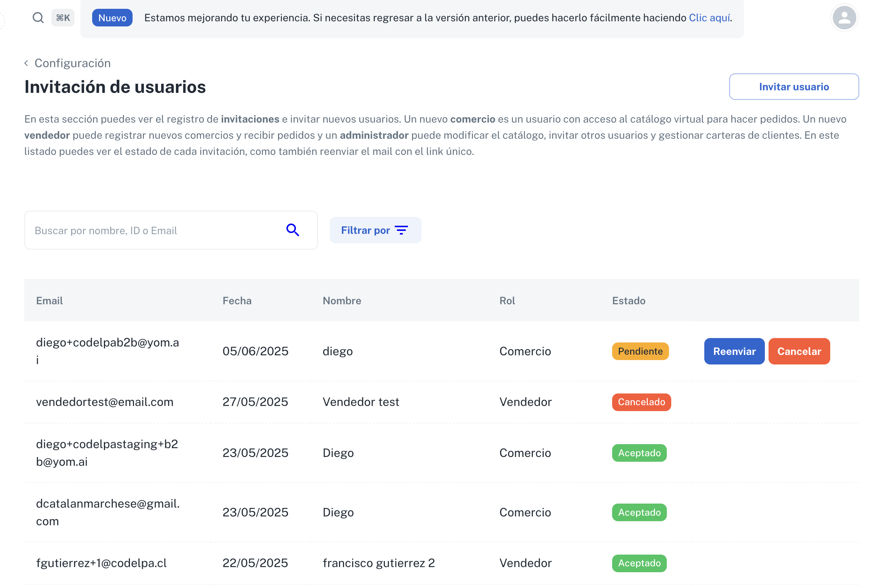This screenshot has height=588, width=882.
Task: Click the back chevron beside Configuración
Action: click(26, 63)
